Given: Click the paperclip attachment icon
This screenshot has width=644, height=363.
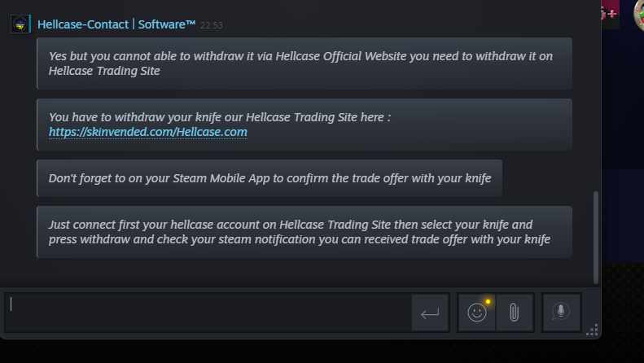Looking at the screenshot, I should (x=514, y=313).
